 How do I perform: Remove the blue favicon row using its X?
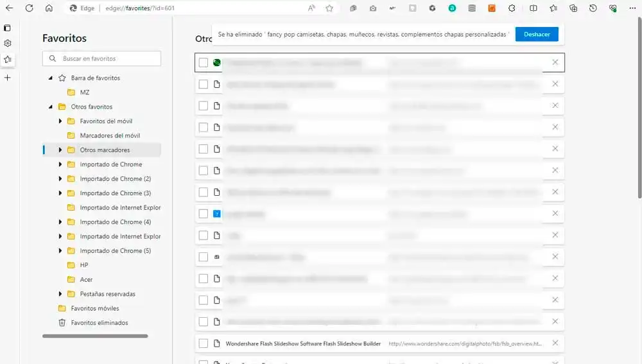tap(555, 213)
